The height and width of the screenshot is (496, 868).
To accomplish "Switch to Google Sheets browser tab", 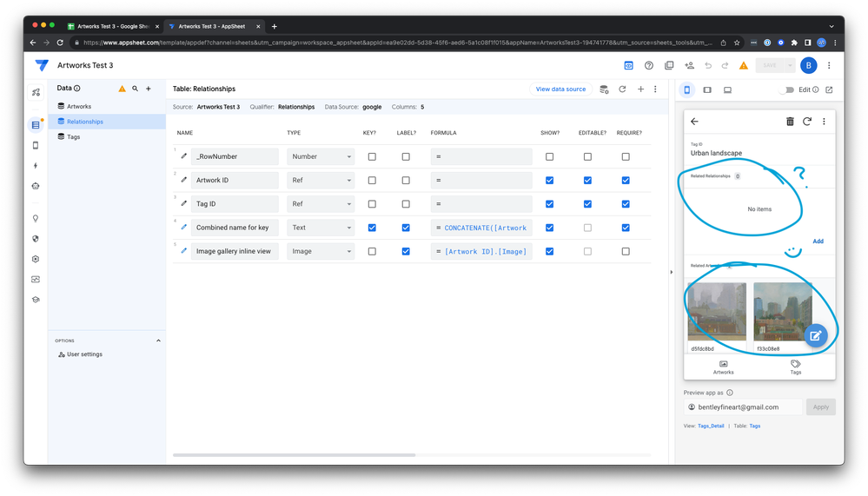I will [x=113, y=26].
